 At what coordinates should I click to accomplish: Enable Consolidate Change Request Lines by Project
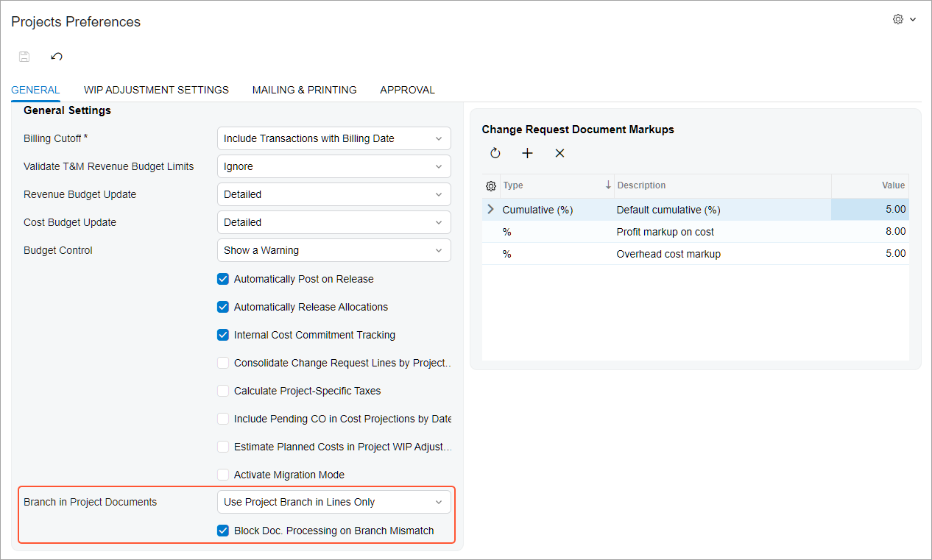[223, 363]
